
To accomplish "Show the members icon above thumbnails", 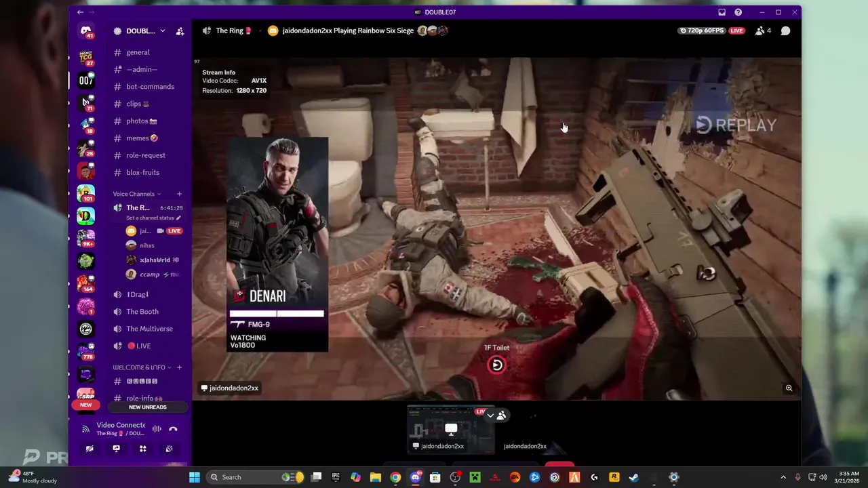I will pos(502,415).
